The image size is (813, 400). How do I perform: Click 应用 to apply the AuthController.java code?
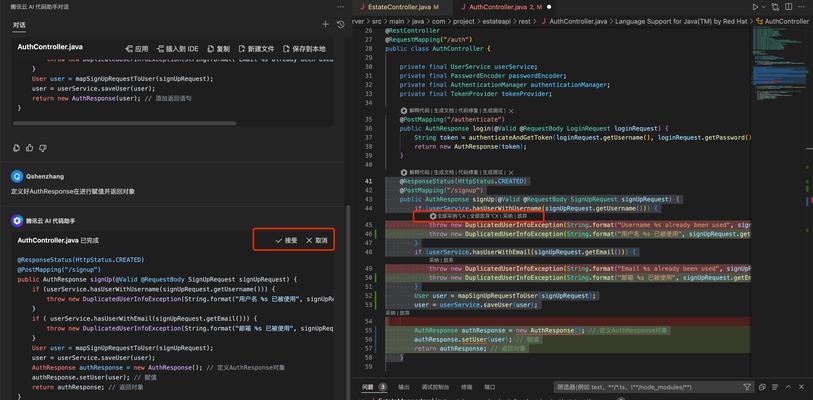137,49
